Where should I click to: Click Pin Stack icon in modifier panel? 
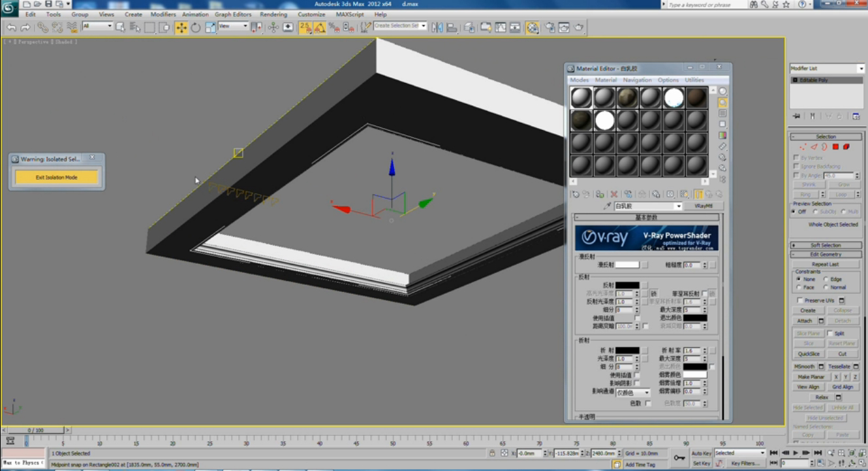tap(797, 116)
